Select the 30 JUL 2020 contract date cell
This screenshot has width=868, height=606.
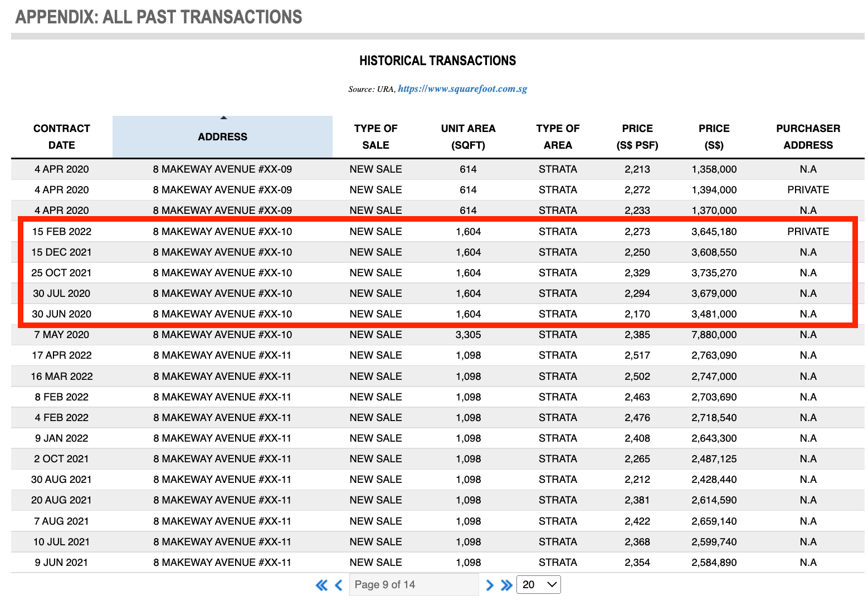click(62, 294)
